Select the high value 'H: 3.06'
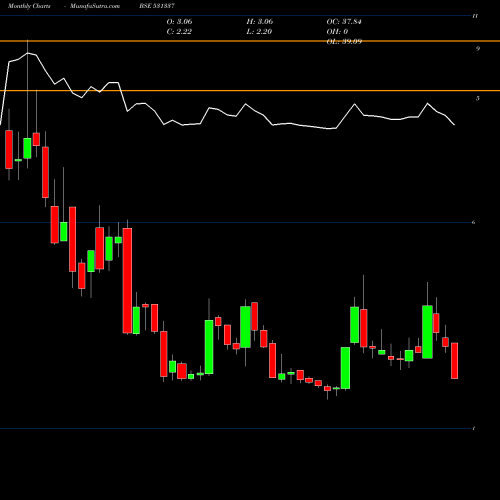The height and width of the screenshot is (500, 500). tap(260, 22)
